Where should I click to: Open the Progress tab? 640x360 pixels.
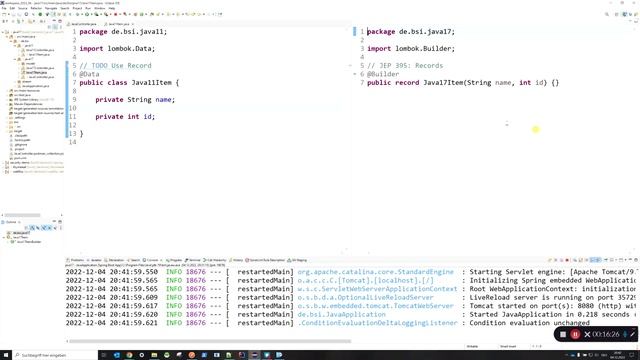click(175, 260)
